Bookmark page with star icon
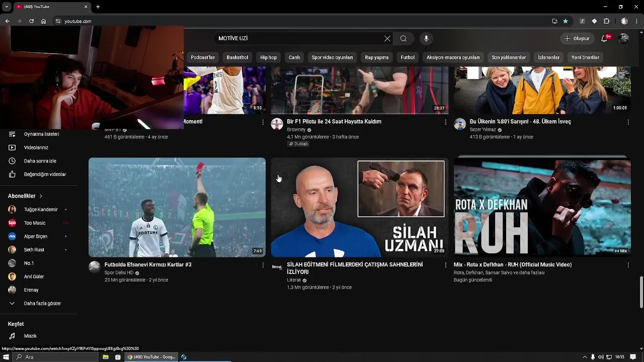The height and width of the screenshot is (362, 644). (x=566, y=21)
